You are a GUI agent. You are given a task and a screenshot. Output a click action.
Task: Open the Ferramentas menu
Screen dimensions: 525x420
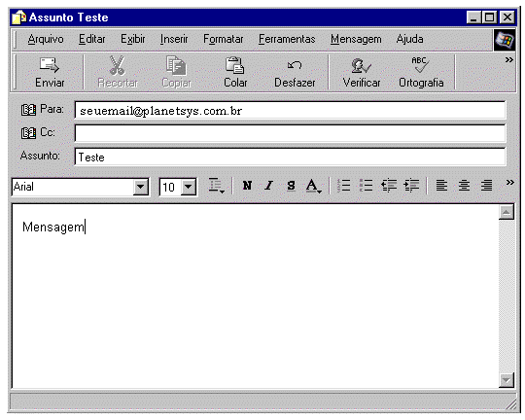tap(287, 39)
